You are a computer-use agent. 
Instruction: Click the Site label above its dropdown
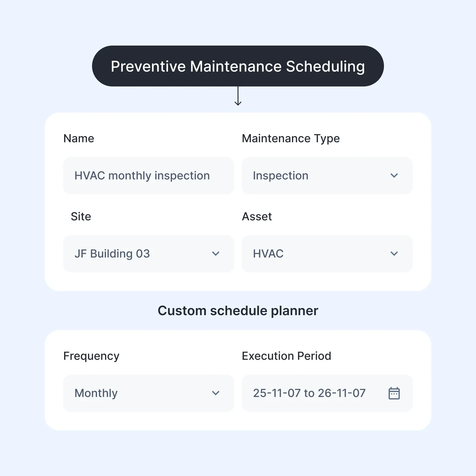pyautogui.click(x=81, y=216)
